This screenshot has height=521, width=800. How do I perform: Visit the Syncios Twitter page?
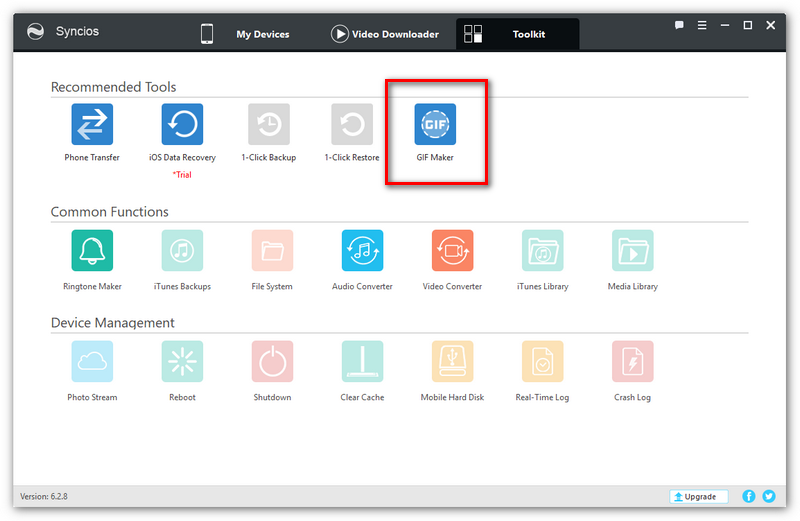tap(769, 496)
